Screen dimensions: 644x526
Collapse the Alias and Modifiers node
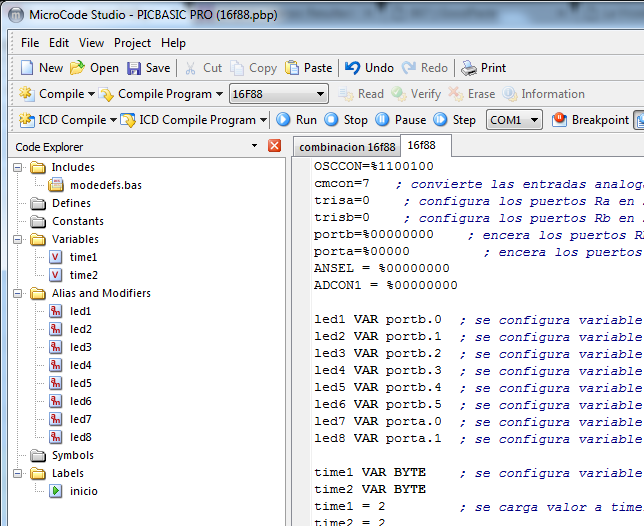[x=17, y=293]
